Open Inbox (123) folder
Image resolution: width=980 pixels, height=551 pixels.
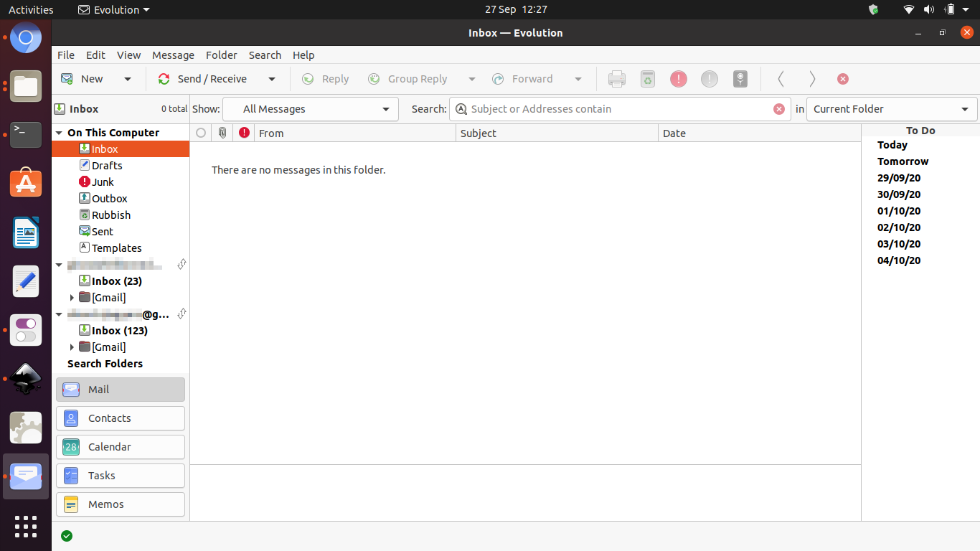[x=119, y=331]
